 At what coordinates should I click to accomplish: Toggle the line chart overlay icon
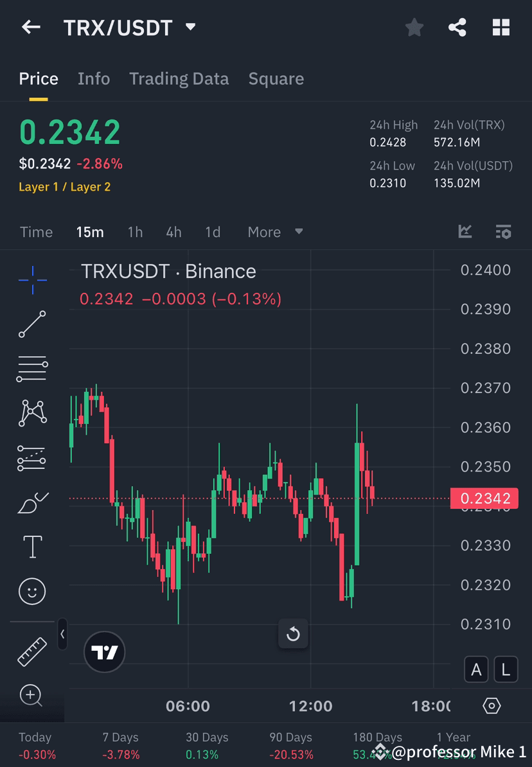pyautogui.click(x=465, y=232)
